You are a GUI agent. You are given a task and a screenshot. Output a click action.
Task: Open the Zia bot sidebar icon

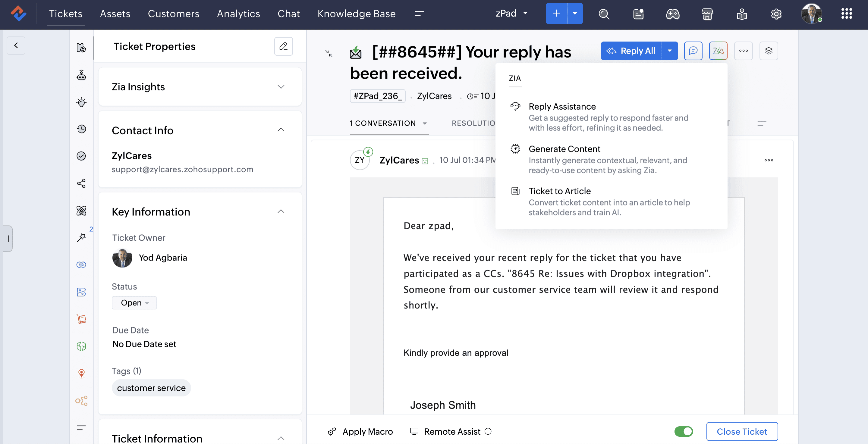tap(81, 75)
